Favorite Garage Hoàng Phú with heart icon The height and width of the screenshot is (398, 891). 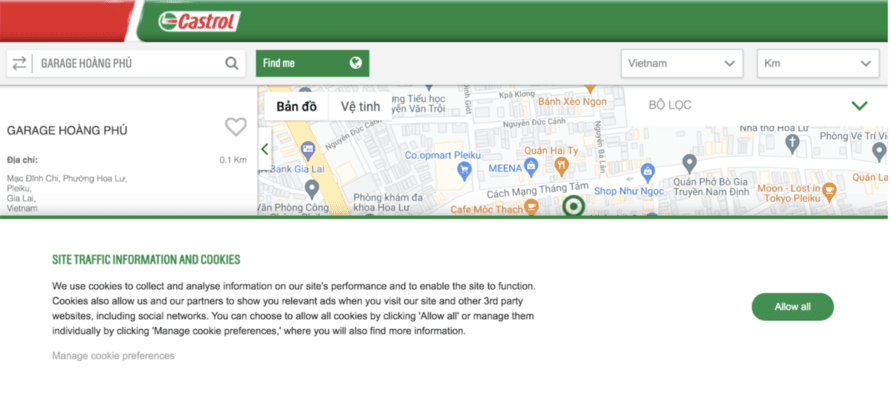236,127
